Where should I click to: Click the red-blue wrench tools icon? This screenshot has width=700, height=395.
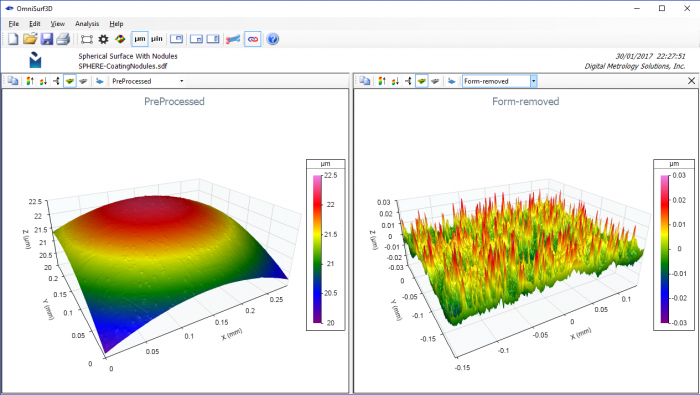(x=233, y=39)
